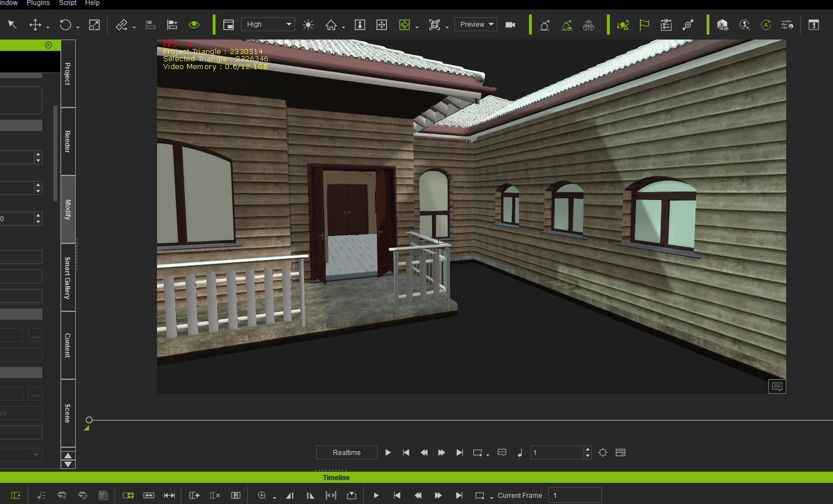This screenshot has width=833, height=504.
Task: Click the Current Frame input field
Action: 575,495
